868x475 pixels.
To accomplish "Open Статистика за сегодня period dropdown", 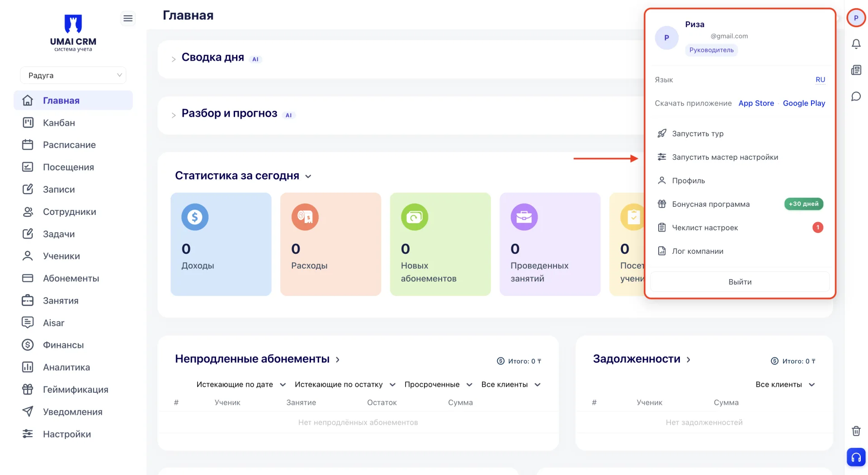I will [x=308, y=176].
